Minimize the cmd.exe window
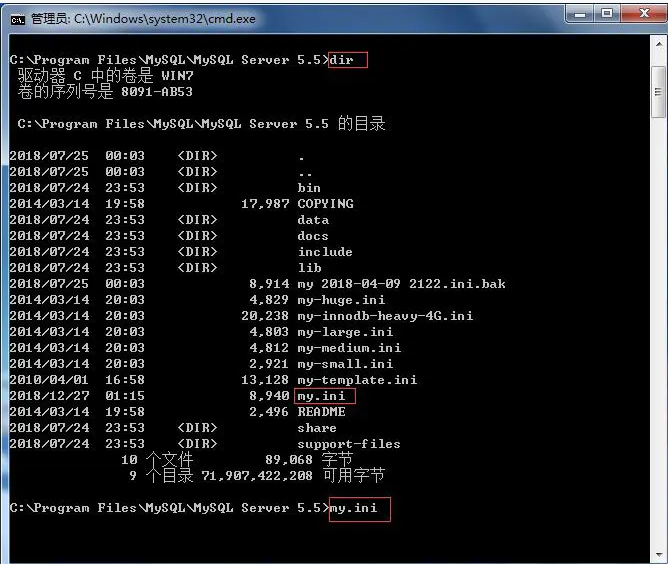The width and height of the screenshot is (668, 564). (580, 14)
